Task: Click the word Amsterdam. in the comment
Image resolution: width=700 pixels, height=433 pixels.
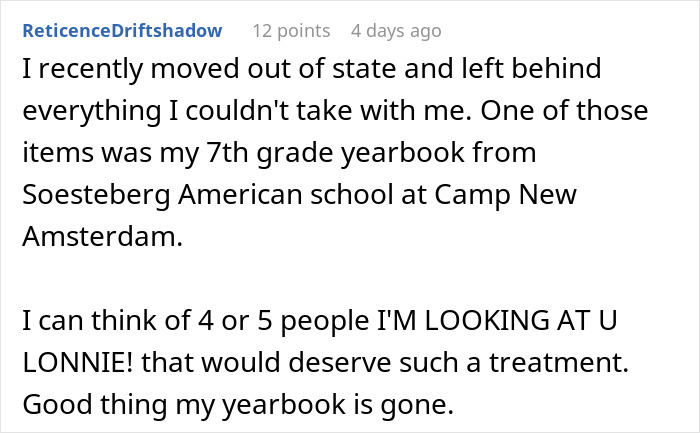Action: coord(103,236)
